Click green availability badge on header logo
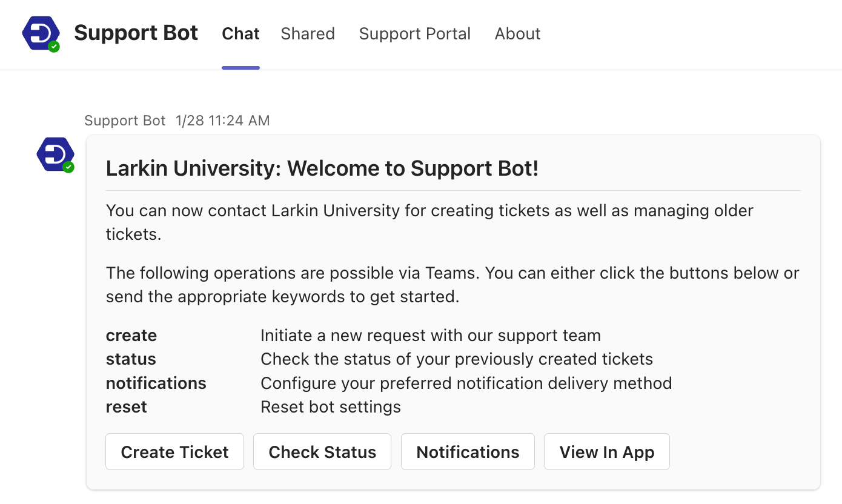Image resolution: width=842 pixels, height=504 pixels. (54, 47)
